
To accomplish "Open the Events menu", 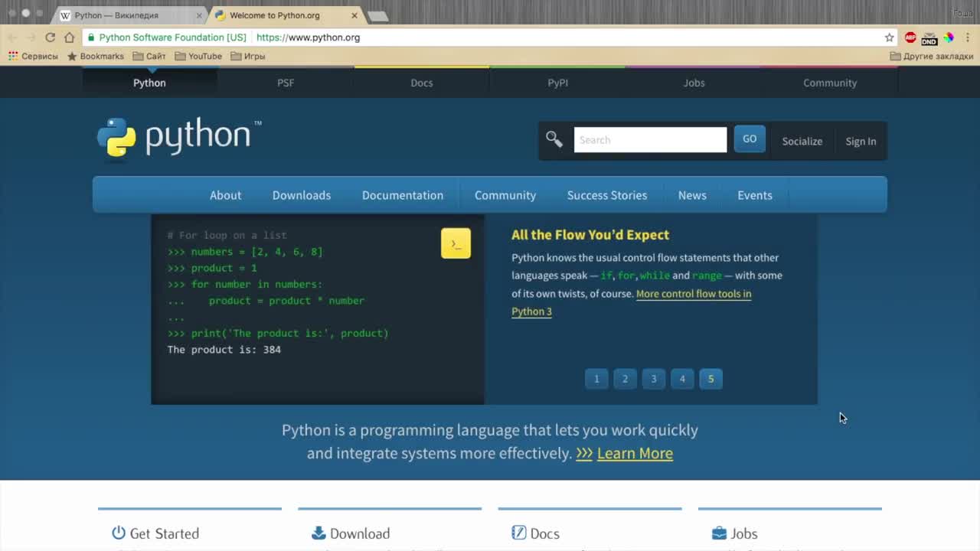I will (x=755, y=195).
